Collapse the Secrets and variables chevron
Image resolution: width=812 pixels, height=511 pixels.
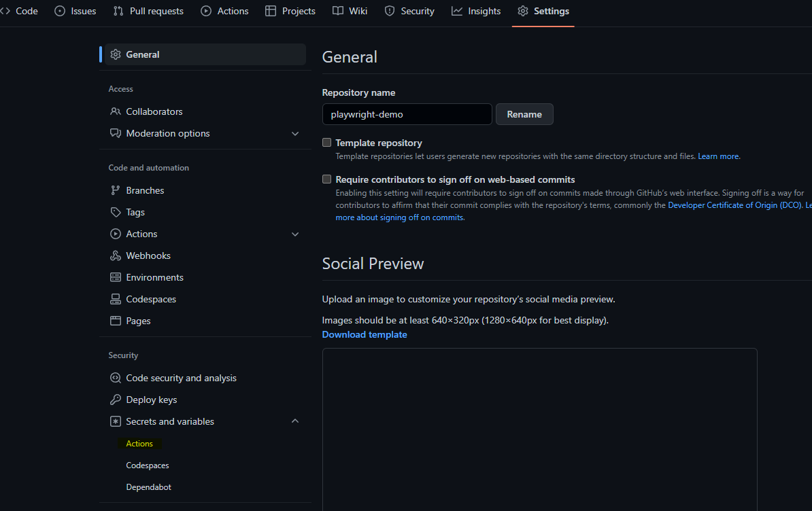pyautogui.click(x=295, y=421)
